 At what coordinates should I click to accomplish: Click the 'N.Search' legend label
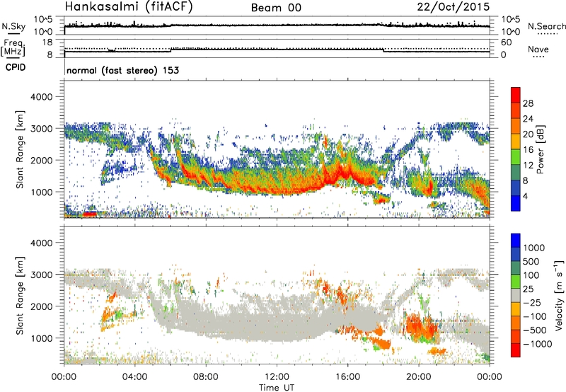coord(547,26)
